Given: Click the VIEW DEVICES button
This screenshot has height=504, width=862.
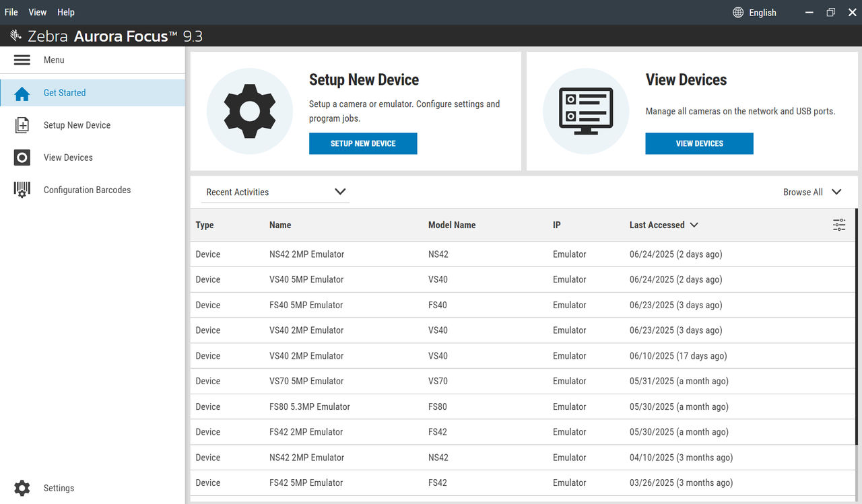Looking at the screenshot, I should 699,143.
